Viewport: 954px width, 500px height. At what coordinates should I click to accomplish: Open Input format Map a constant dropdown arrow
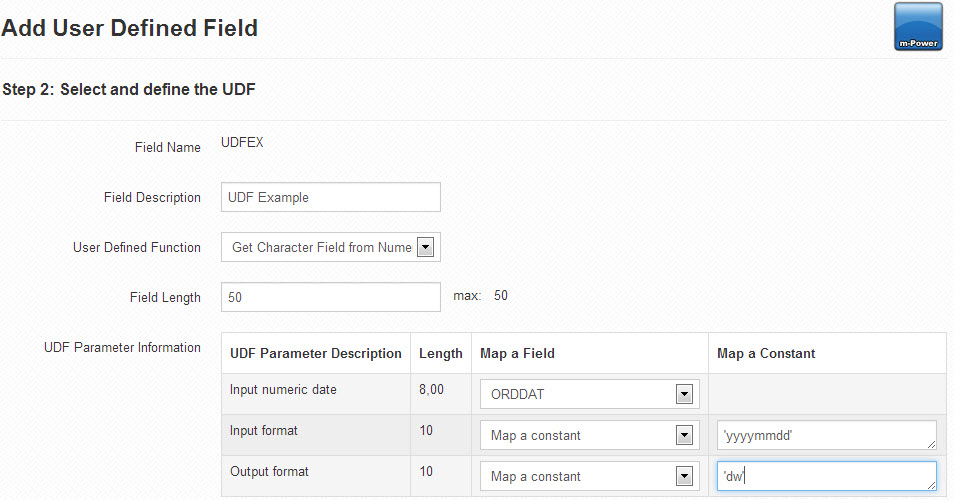(x=684, y=436)
